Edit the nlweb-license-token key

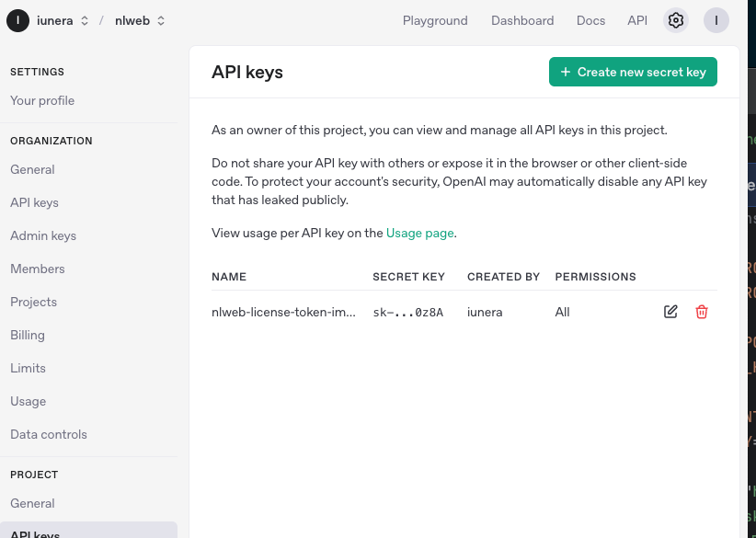(670, 312)
